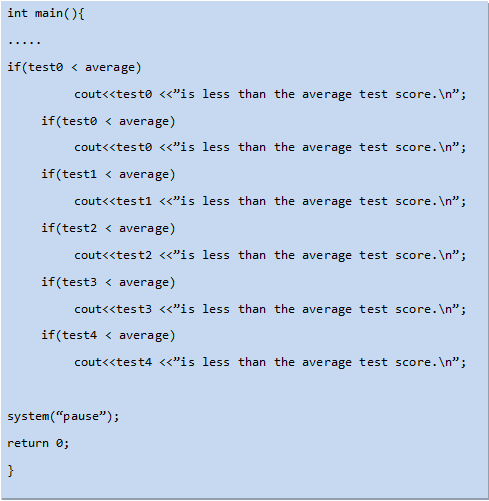Viewport: 489px width, 501px height.
Task: Click the cout<<test1 statement
Action: pos(270,201)
